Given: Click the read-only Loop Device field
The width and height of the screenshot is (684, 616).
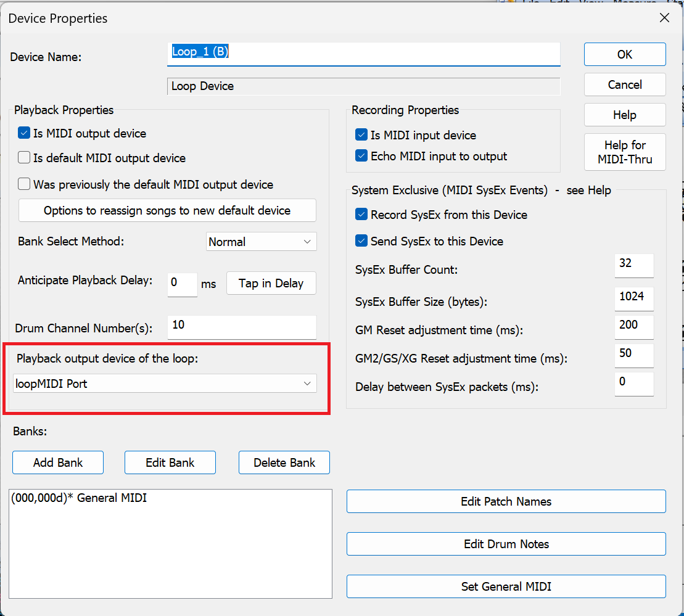Looking at the screenshot, I should (x=364, y=86).
